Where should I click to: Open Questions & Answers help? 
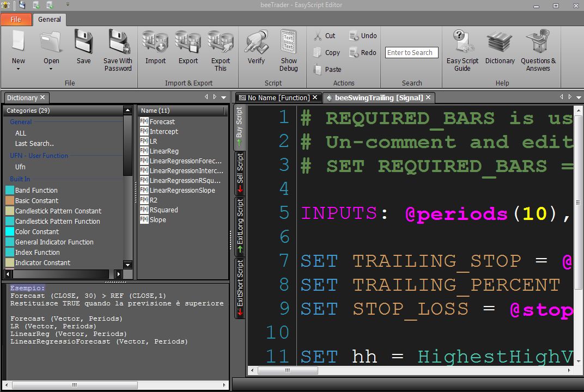pos(538,42)
